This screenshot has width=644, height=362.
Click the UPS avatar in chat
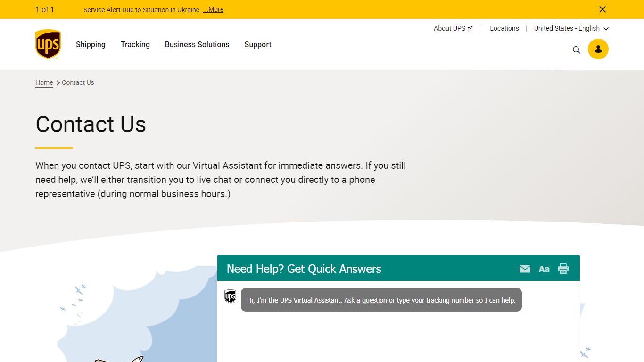tap(230, 296)
